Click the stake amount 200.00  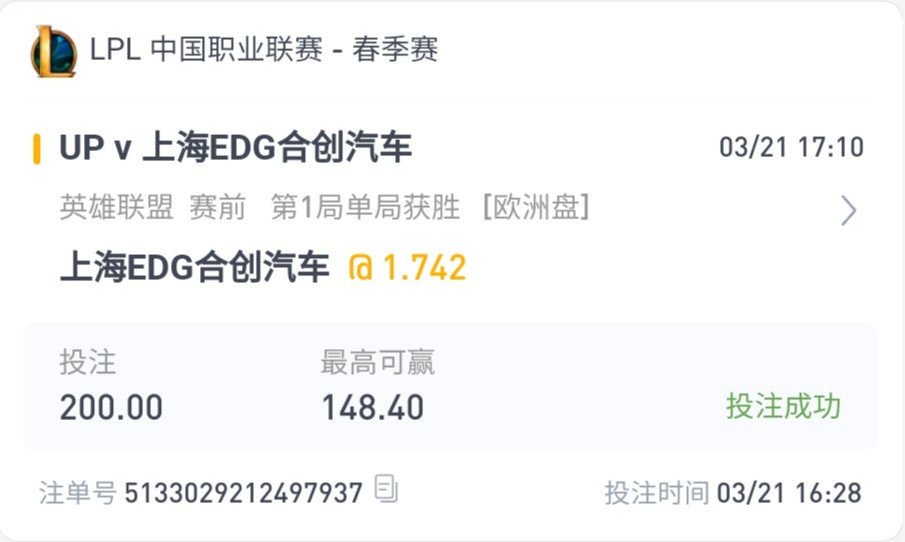coord(111,408)
